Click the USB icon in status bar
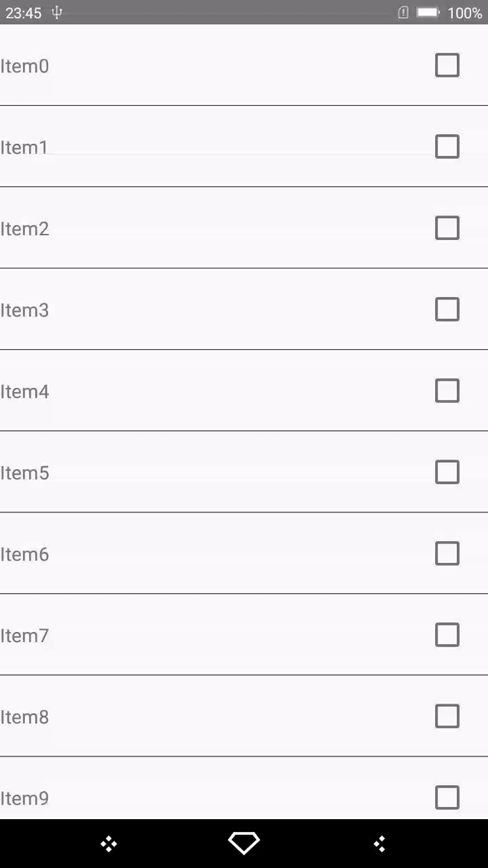The height and width of the screenshot is (868, 488). click(57, 13)
